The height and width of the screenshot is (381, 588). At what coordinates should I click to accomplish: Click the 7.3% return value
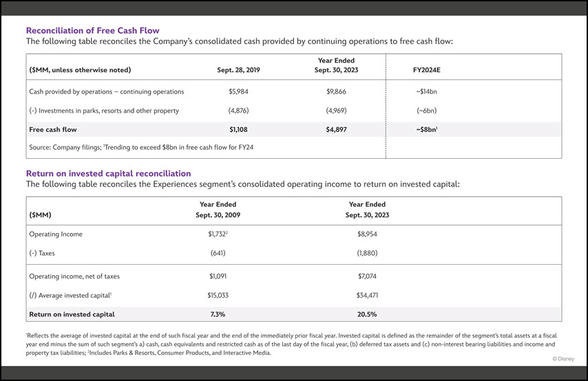218,314
